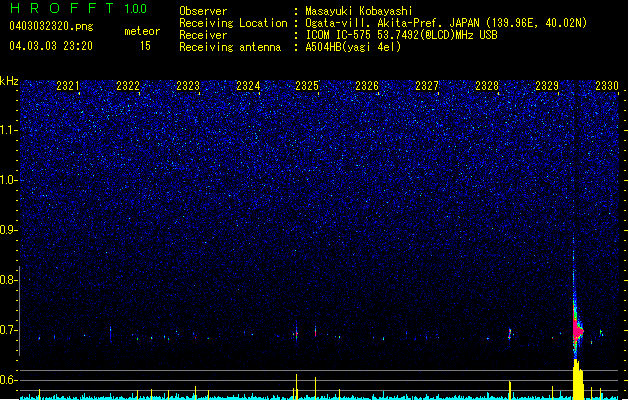Screen dimensions: 629x400
Task: Click the 2322 time marker
Action: pos(128,86)
